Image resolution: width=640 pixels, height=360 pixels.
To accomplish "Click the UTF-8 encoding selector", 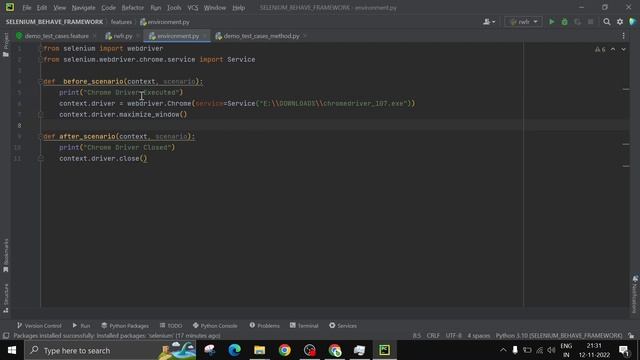I will pos(453,336).
